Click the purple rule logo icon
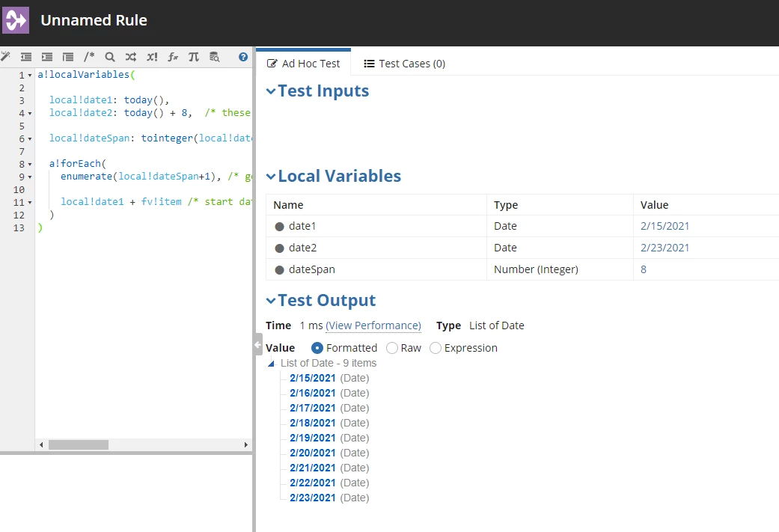This screenshot has height=532, width=779. (16, 20)
